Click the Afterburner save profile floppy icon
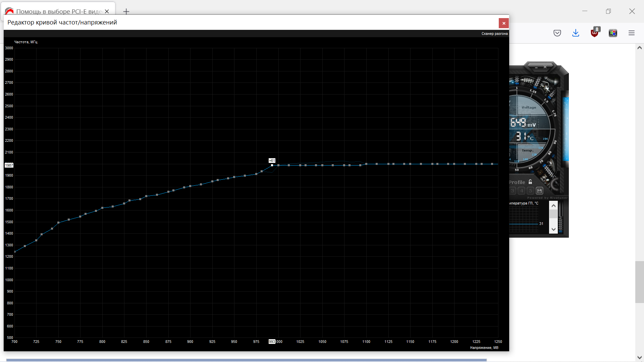 pyautogui.click(x=539, y=191)
